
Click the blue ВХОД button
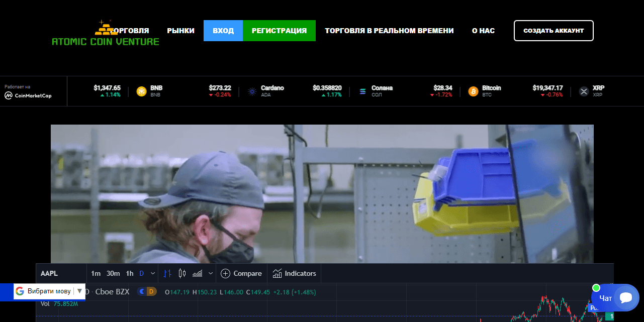(x=223, y=30)
